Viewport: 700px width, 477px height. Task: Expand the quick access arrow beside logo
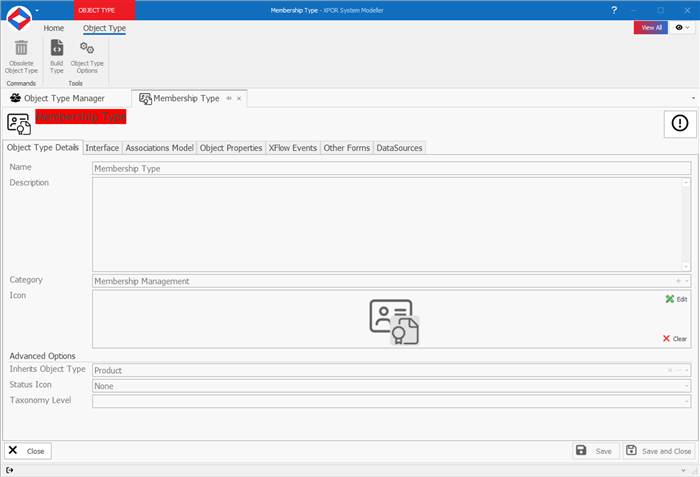pos(37,10)
